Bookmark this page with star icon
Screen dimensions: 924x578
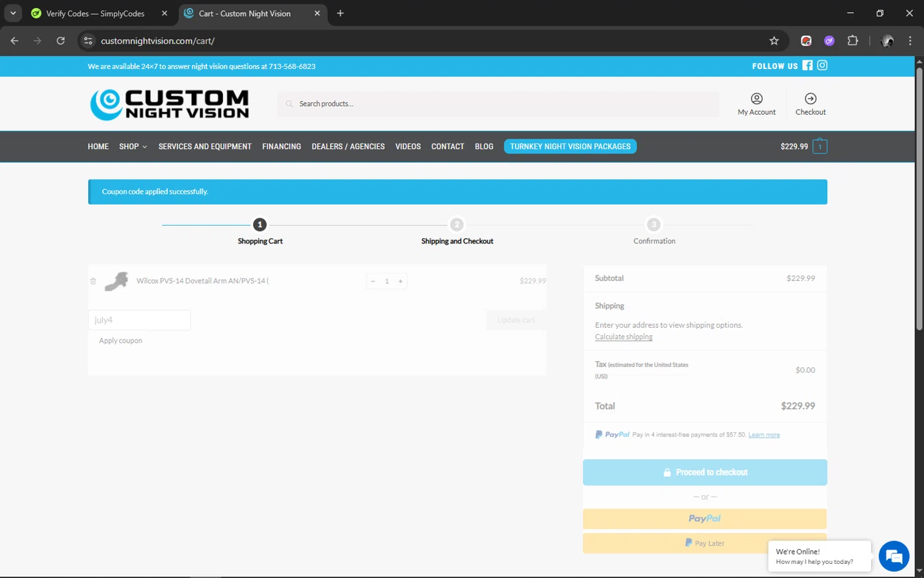pos(774,41)
